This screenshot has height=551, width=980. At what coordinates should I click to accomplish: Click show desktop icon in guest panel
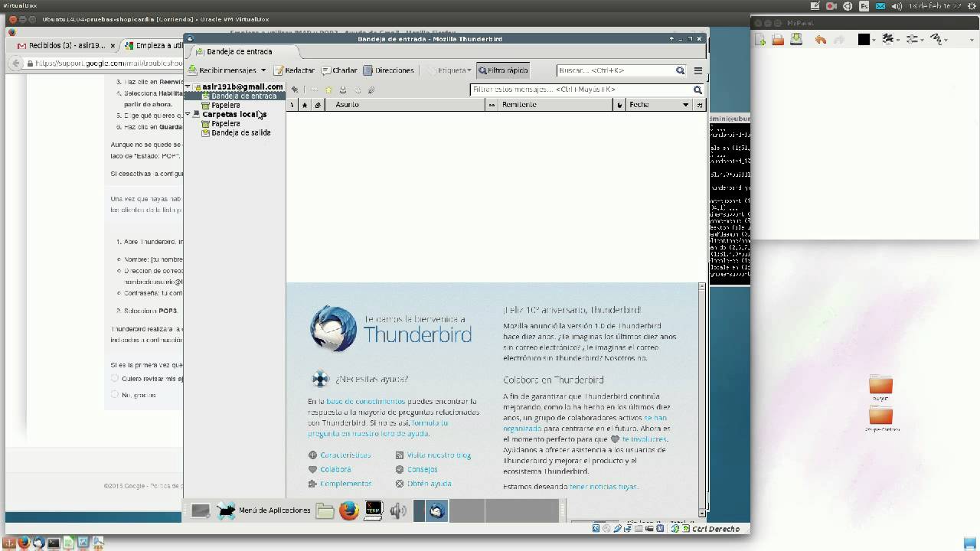pos(200,510)
